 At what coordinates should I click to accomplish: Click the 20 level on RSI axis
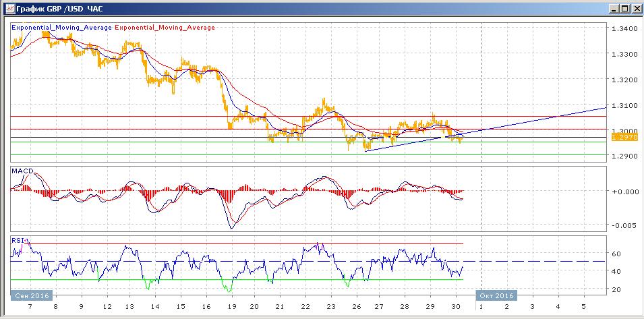click(616, 290)
